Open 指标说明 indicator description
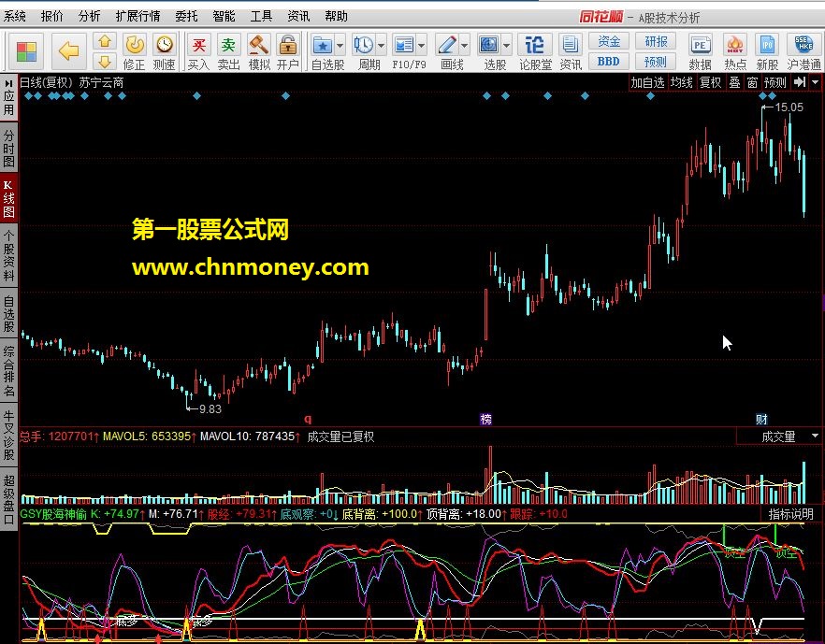This screenshot has width=825, height=644. click(x=790, y=514)
